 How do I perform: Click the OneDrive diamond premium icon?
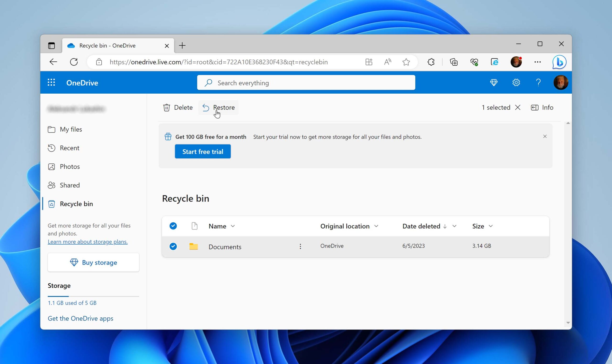[x=494, y=82]
